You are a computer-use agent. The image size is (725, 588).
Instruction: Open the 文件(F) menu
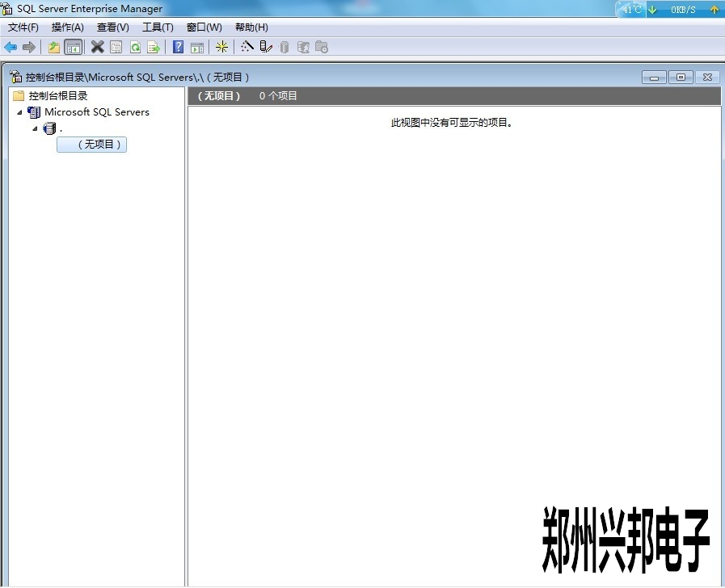(x=23, y=27)
